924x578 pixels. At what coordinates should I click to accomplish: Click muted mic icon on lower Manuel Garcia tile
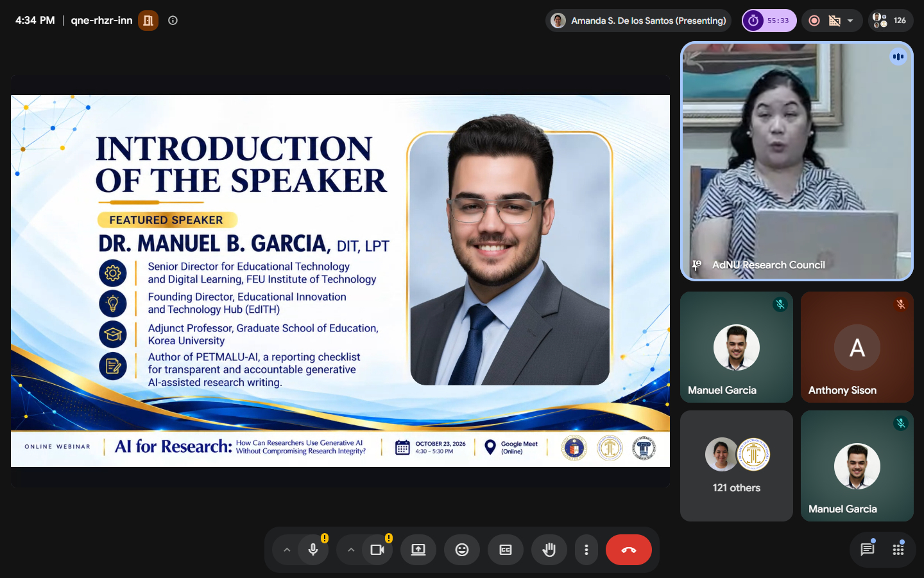point(901,423)
